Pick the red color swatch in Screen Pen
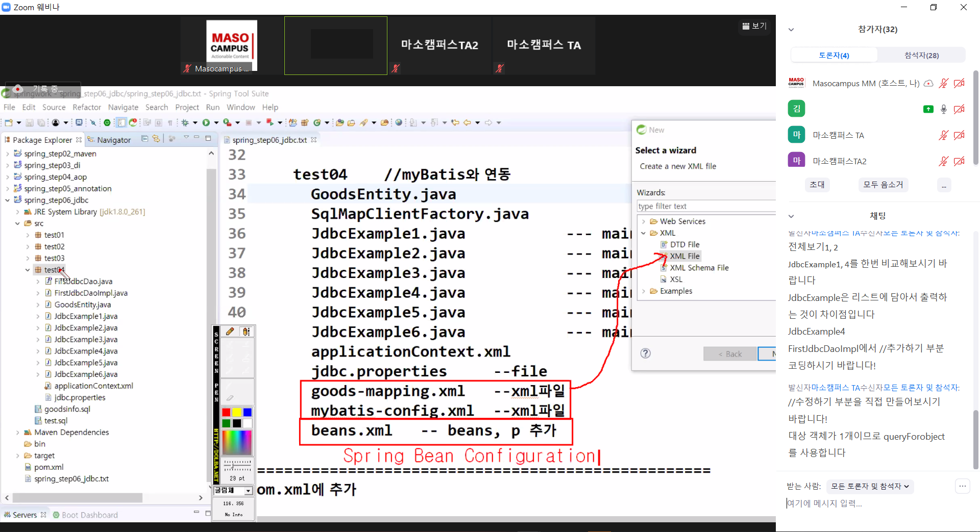980x532 pixels. 226,412
